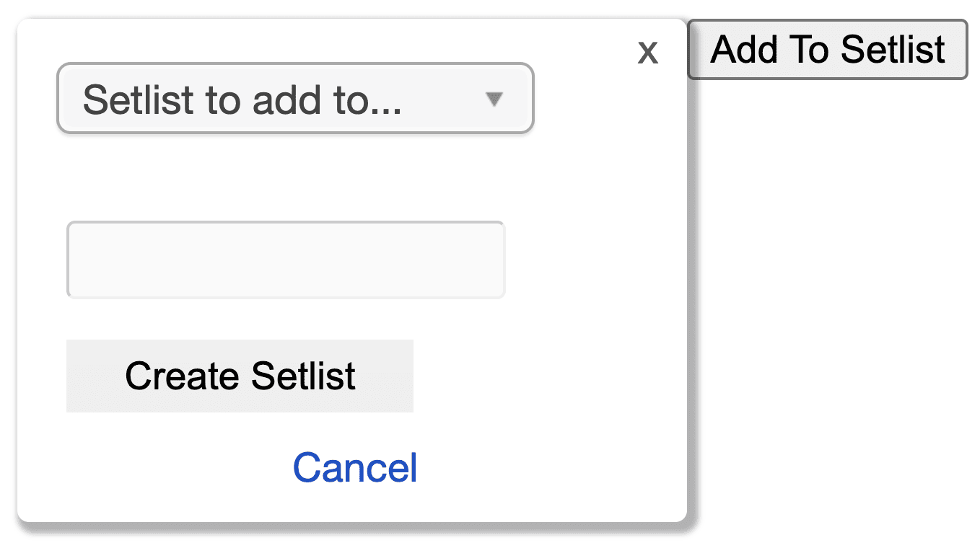Open the "Setlist to add to..." dropdown

[x=295, y=99]
